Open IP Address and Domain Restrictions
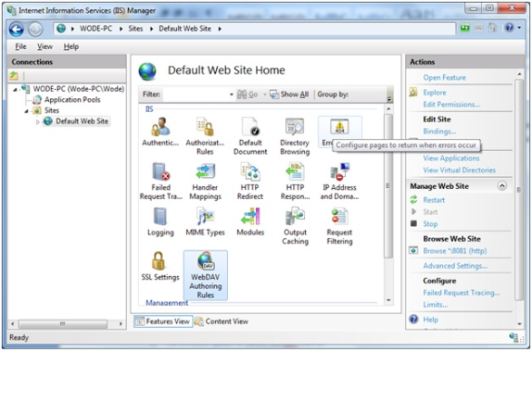This screenshot has height=415, width=532. [339, 182]
